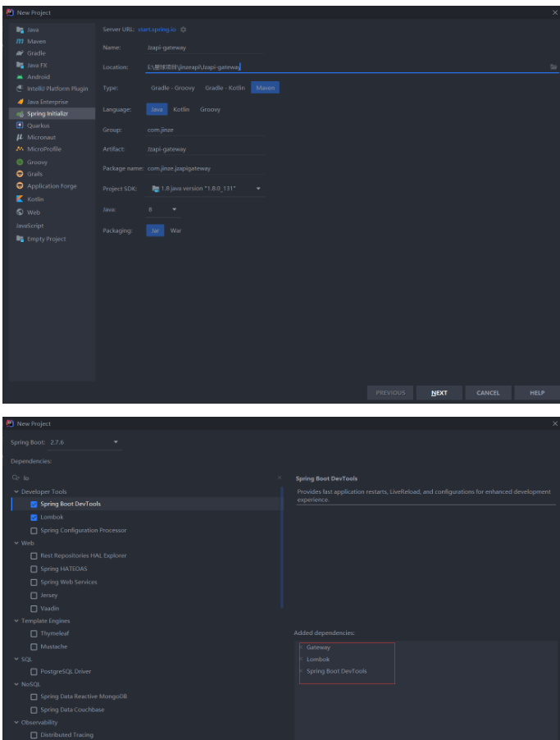Enable PostgreSQL Driver dependency
The height and width of the screenshot is (740, 560).
tap(34, 672)
